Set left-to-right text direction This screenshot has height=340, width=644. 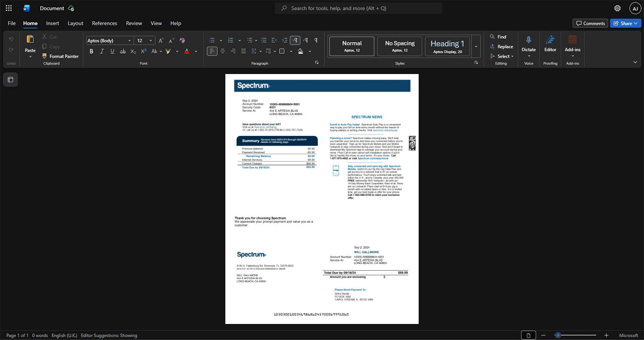(x=295, y=41)
